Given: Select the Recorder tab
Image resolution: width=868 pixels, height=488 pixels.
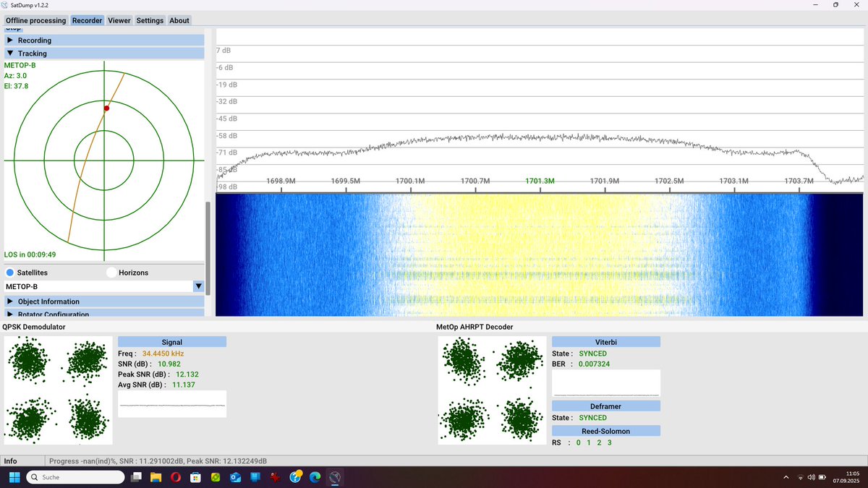Looking at the screenshot, I should pyautogui.click(x=87, y=20).
